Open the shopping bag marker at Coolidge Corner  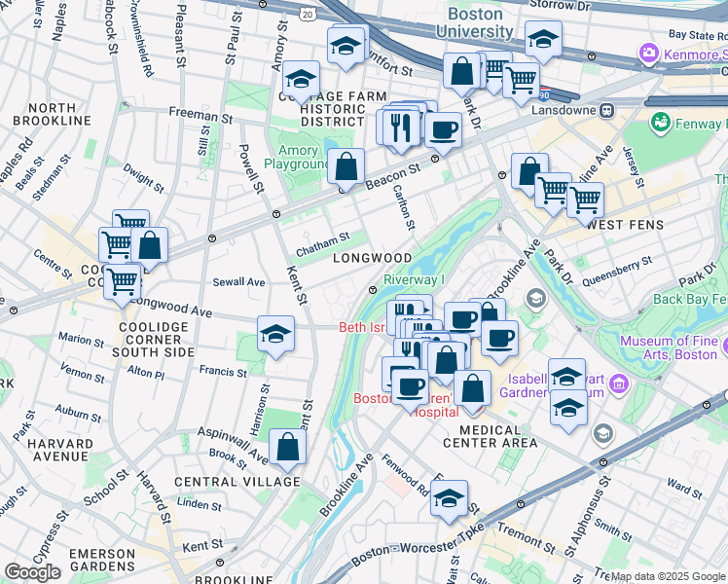[x=150, y=246]
